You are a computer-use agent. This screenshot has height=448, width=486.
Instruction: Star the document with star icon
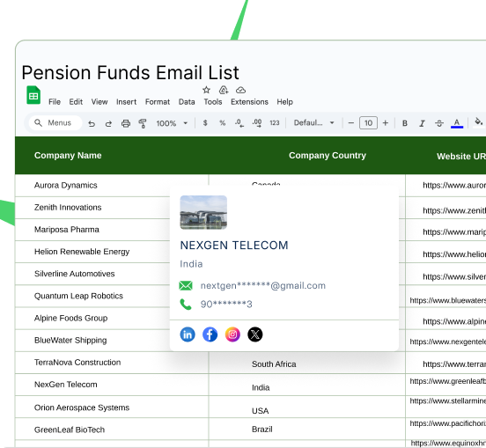206,90
